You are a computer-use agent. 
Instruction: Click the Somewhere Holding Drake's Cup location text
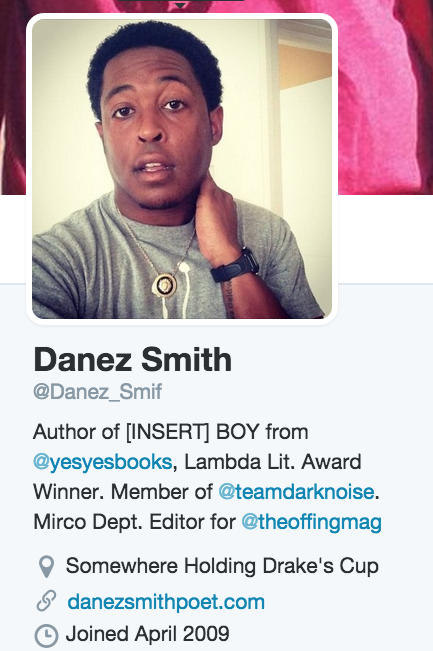click(x=222, y=566)
